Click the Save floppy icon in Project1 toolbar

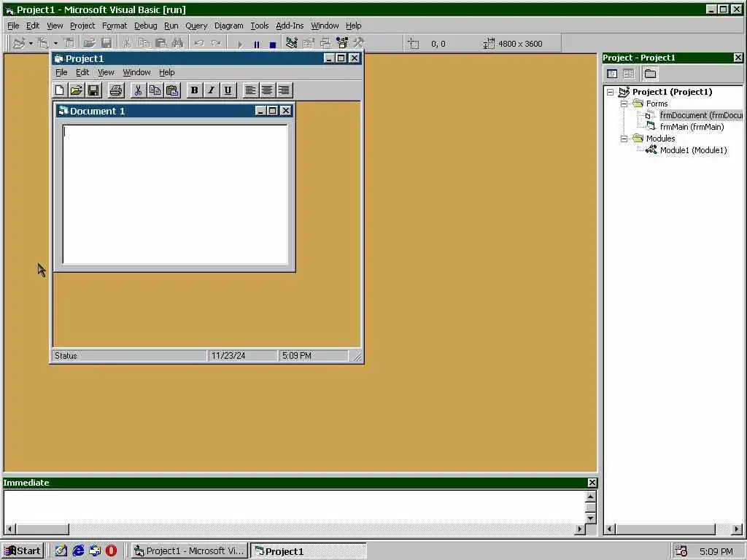(93, 90)
